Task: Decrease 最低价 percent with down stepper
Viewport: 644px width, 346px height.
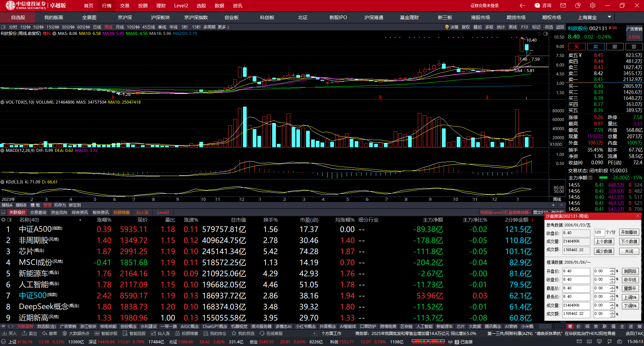Action: 612,298
